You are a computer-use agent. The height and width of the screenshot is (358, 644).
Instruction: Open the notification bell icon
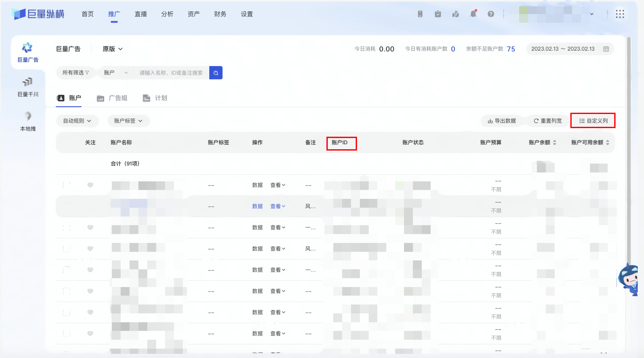pos(473,14)
